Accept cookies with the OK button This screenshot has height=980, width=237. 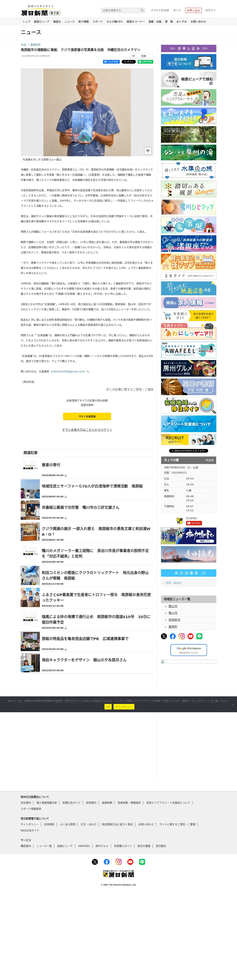coord(108,707)
